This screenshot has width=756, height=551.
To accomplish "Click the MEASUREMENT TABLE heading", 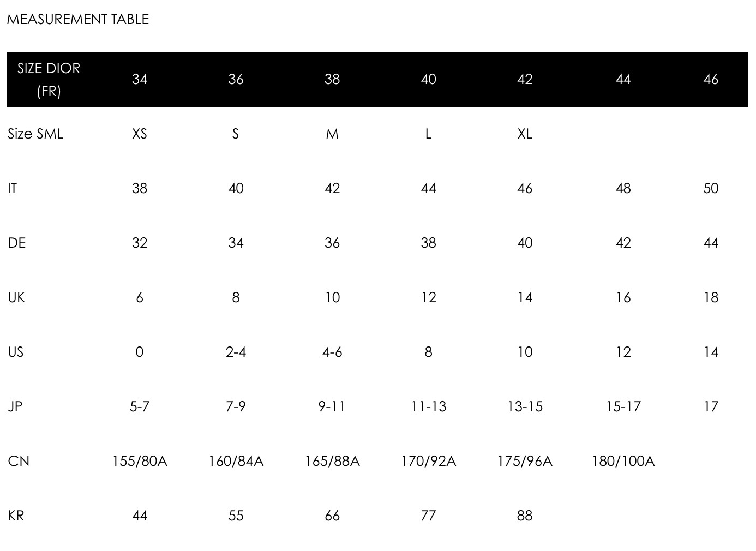I will pos(77,19).
